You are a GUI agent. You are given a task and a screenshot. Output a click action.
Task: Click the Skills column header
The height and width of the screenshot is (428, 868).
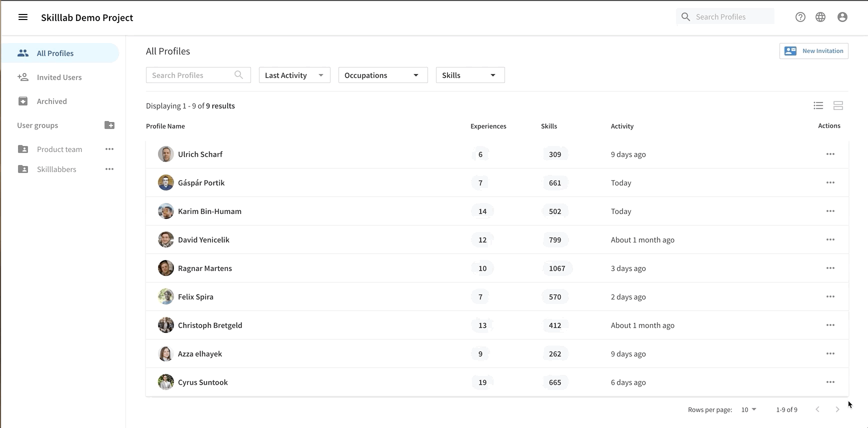[549, 126]
